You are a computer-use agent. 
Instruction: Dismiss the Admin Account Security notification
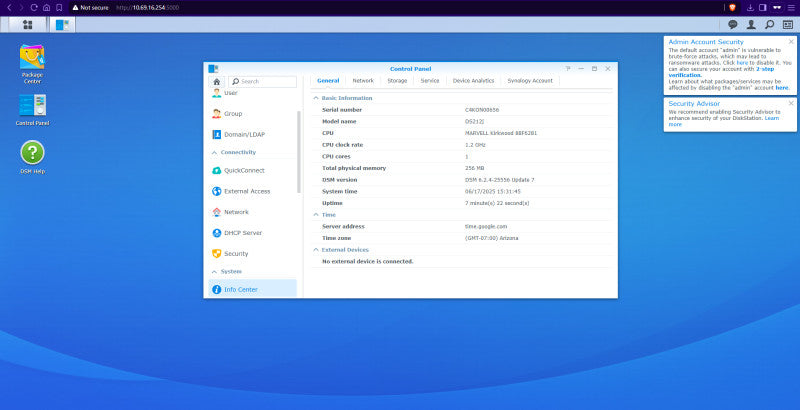[x=791, y=42]
